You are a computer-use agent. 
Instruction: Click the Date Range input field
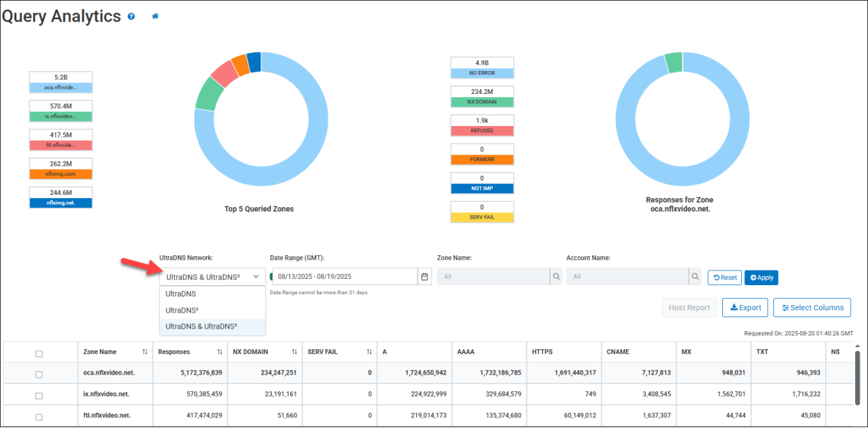point(344,277)
